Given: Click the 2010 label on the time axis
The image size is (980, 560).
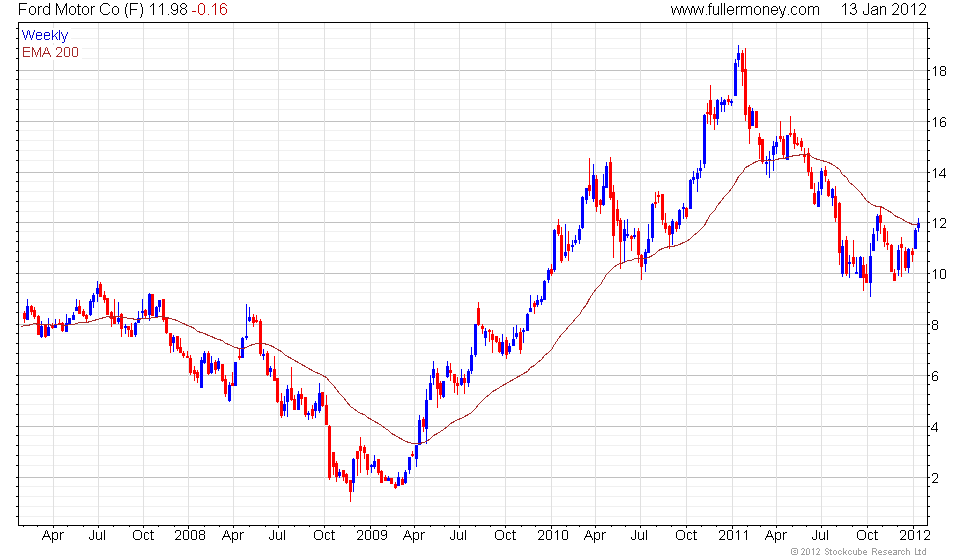Looking at the screenshot, I should [x=552, y=536].
